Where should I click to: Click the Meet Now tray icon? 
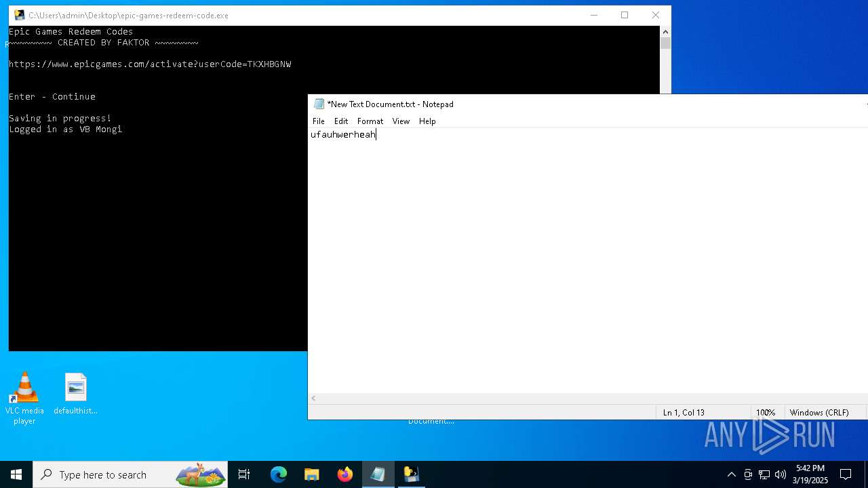tap(748, 474)
